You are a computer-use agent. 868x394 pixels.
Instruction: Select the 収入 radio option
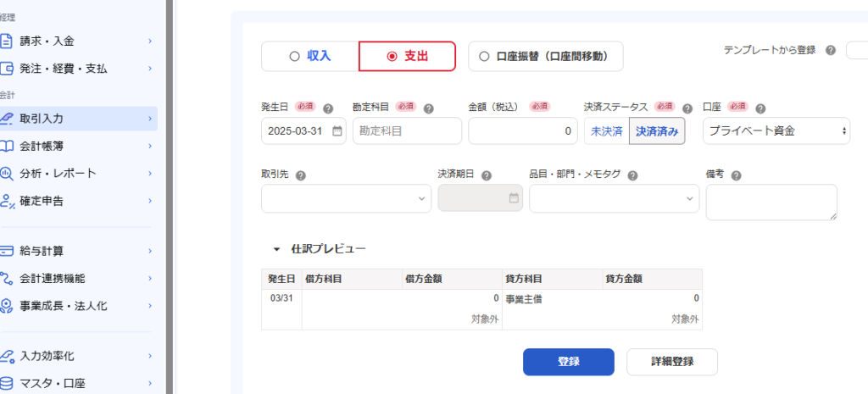[310, 57]
